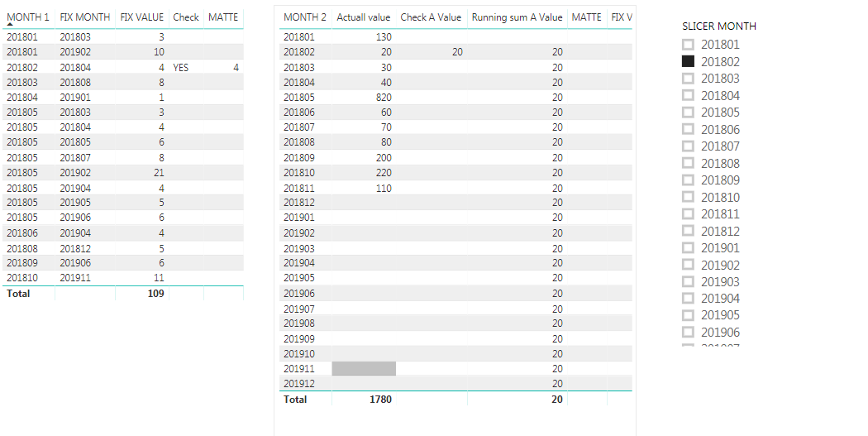Tick the 201803 slicer month
868x436 pixels.
pyautogui.click(x=688, y=79)
